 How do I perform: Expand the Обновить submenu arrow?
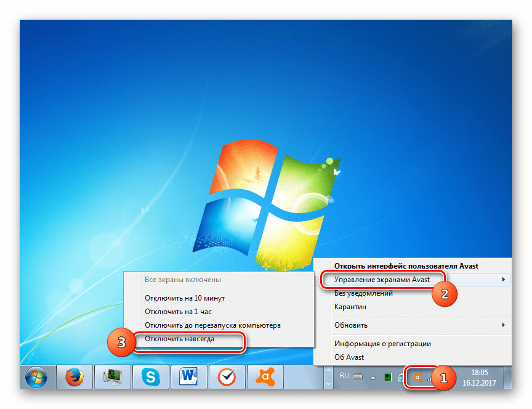pyautogui.click(x=504, y=325)
